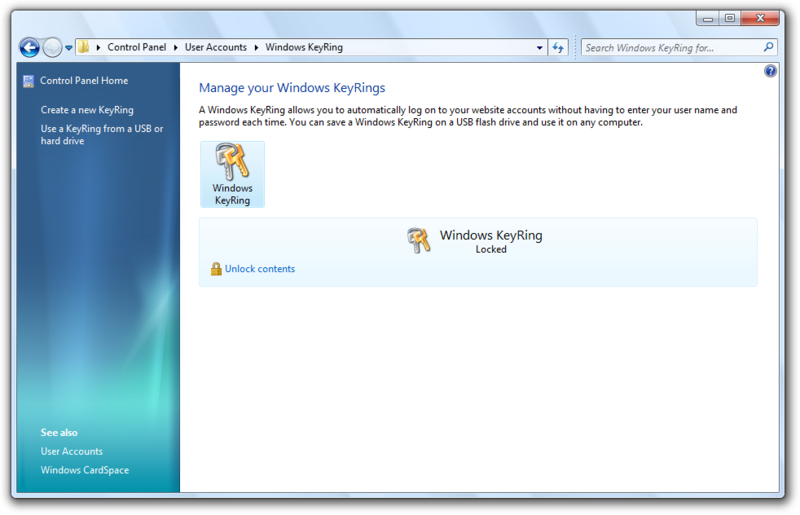Open the recent pages dropdown arrow
Viewport: 800px width, 515px height.
[68, 48]
